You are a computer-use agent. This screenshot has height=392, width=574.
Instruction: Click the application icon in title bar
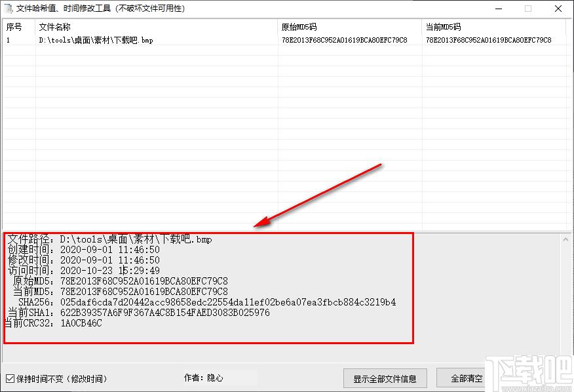click(x=8, y=8)
